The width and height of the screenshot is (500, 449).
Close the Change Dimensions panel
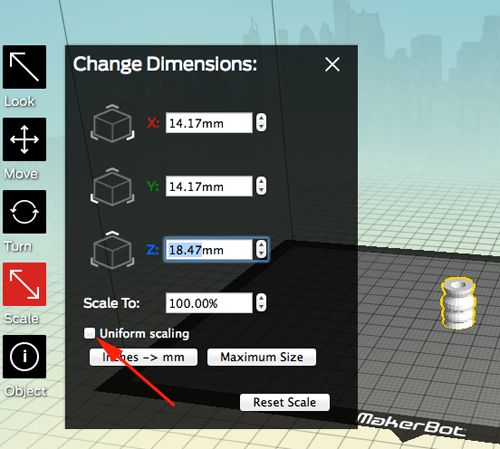pos(332,64)
